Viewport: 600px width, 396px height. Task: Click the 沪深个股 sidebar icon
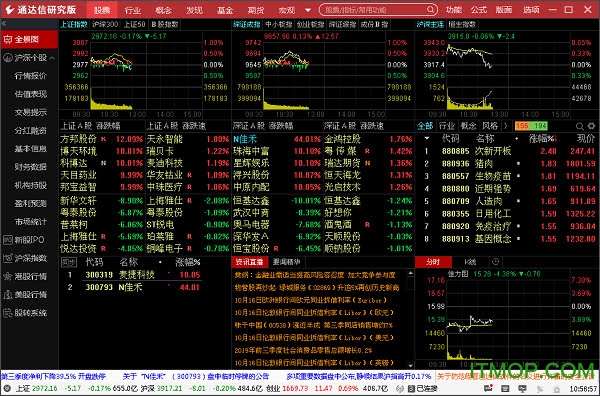point(8,58)
